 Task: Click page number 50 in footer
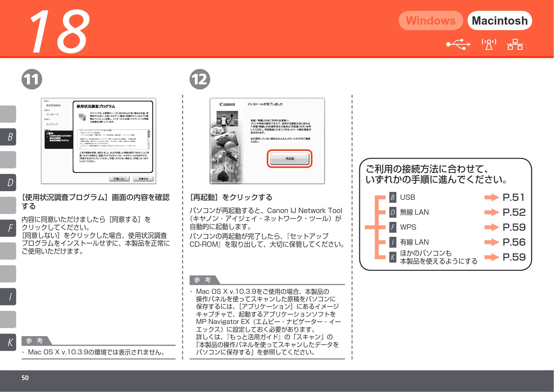(25, 378)
